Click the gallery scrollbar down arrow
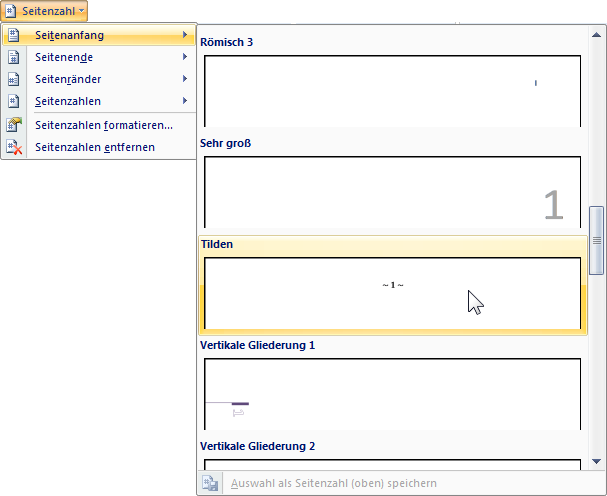 tap(597, 461)
